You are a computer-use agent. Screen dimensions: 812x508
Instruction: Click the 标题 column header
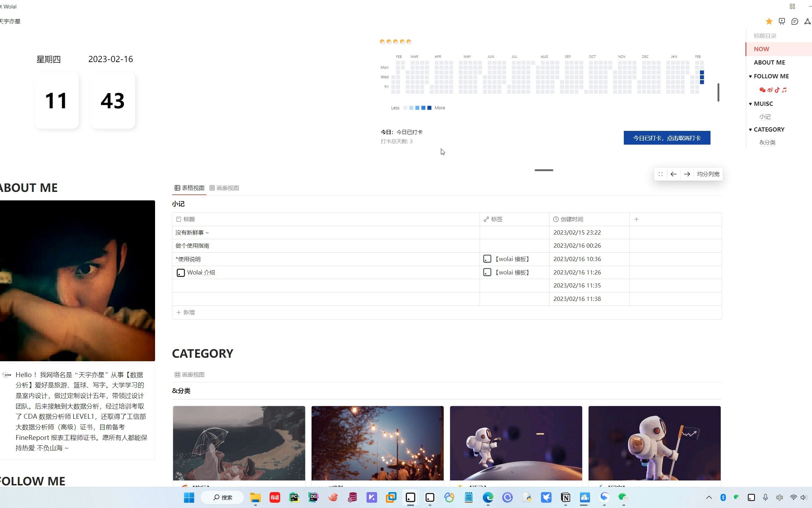326,219
